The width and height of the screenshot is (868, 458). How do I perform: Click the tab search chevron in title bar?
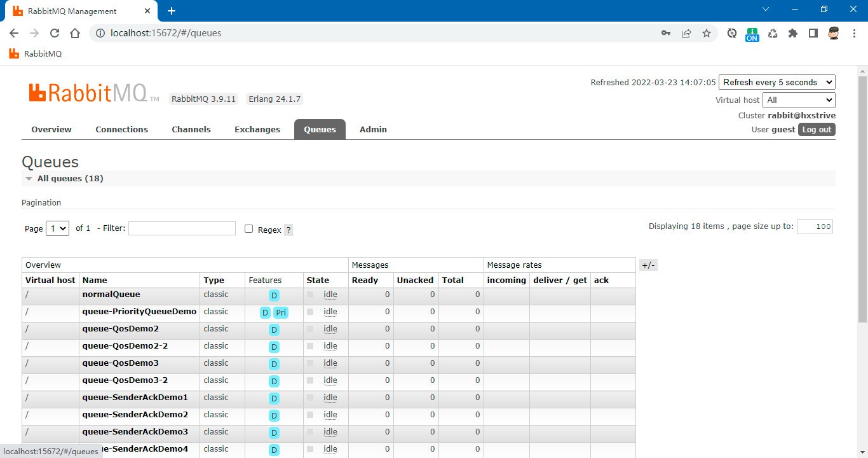(766, 10)
